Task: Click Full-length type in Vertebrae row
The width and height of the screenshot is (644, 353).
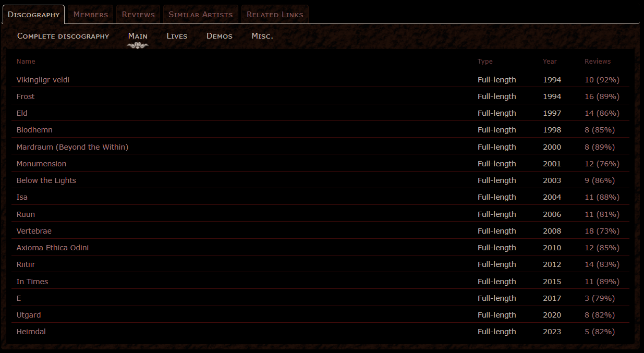Action: pos(497,231)
